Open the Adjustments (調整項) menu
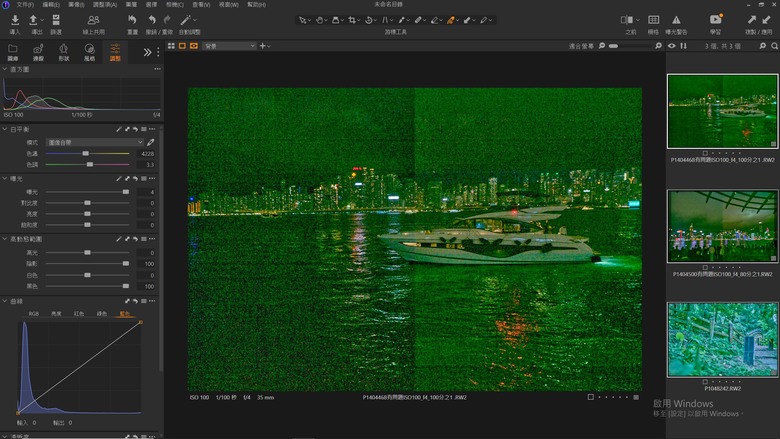 click(x=105, y=4)
